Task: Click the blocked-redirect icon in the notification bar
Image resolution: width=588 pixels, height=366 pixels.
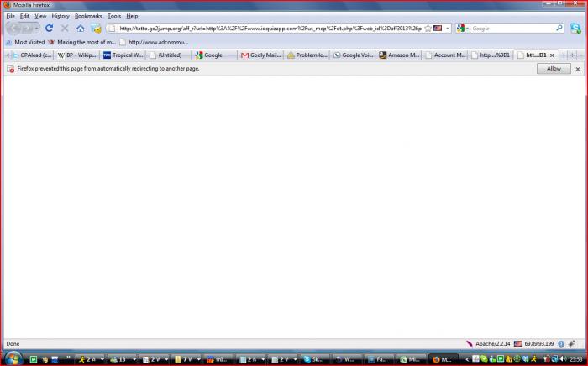Action: 10,69
